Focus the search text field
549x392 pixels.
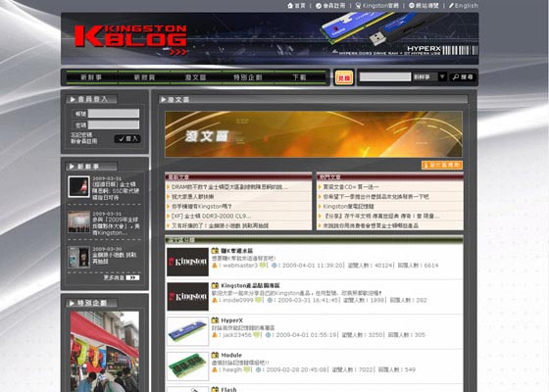point(385,77)
